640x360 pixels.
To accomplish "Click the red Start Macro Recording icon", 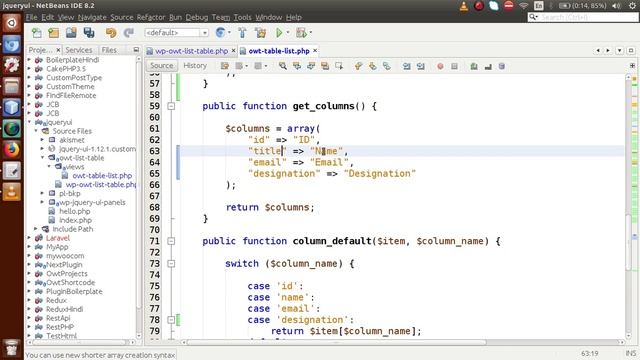I will (440, 66).
